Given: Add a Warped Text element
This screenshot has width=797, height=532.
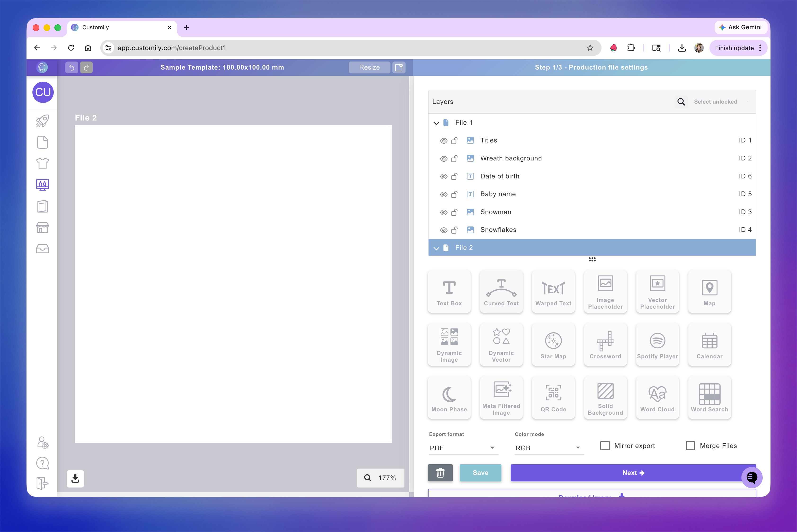Looking at the screenshot, I should [x=553, y=292].
